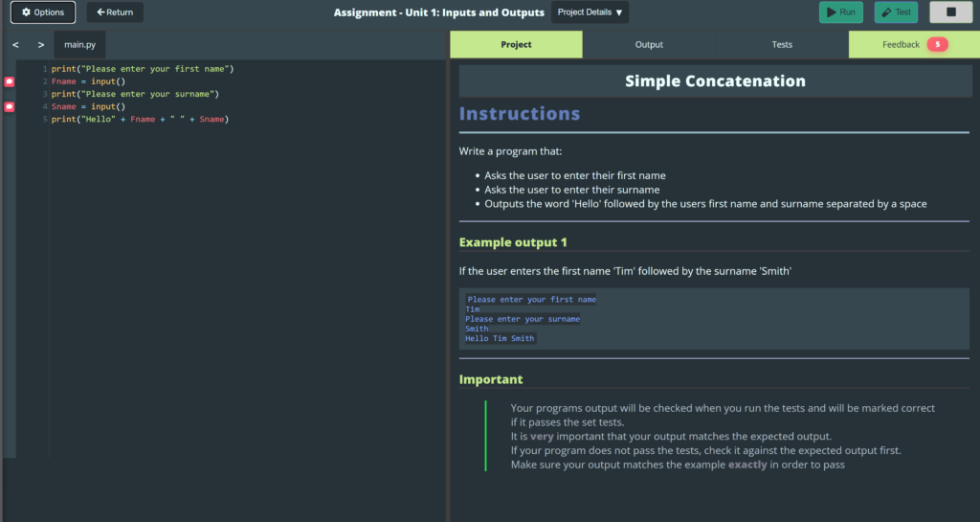Navigate to previous file with left arrow
Image resolution: width=980 pixels, height=522 pixels.
pos(15,45)
